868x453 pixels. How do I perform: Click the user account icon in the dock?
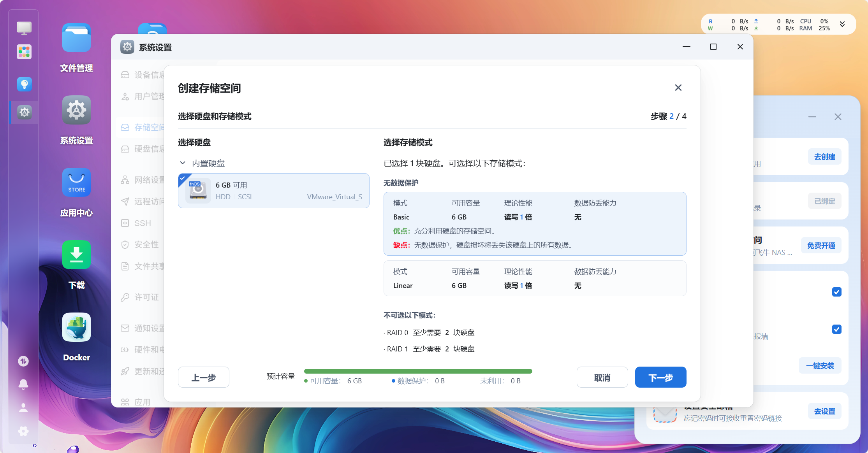tap(23, 407)
